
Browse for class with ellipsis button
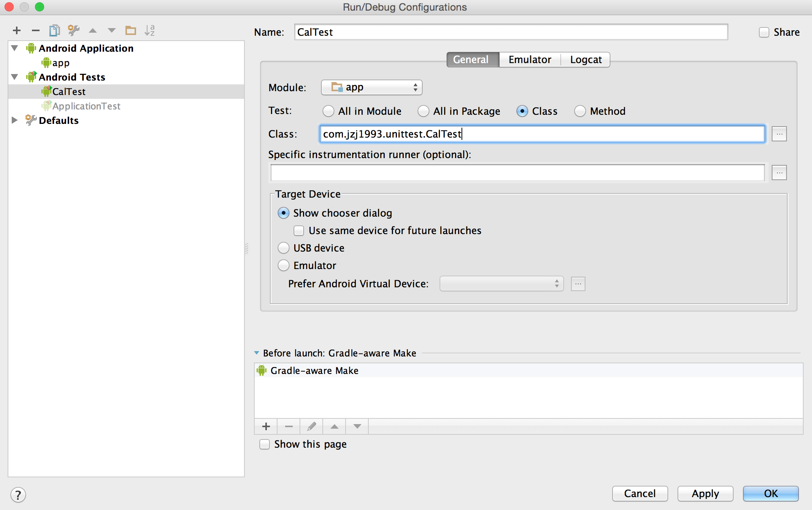(x=779, y=134)
